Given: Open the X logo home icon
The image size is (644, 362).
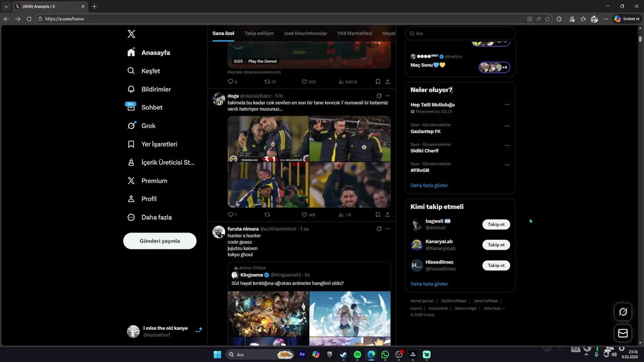Looking at the screenshot, I should click(x=131, y=34).
